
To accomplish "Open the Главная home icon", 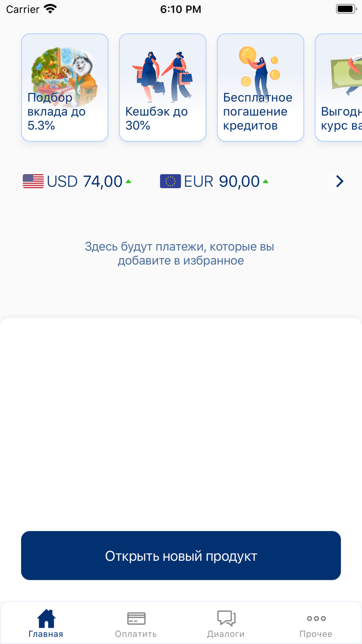I will [46, 618].
